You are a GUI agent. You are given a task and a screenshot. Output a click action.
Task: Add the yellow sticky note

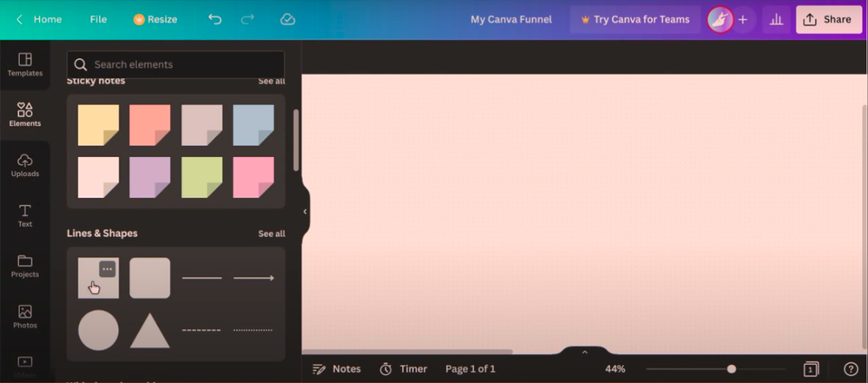[x=98, y=125]
